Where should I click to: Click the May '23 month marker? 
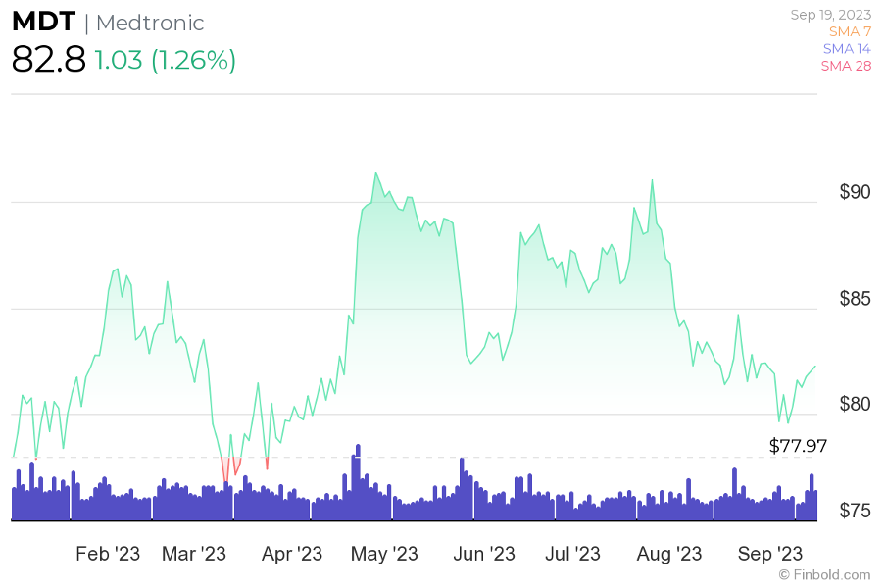(x=384, y=553)
